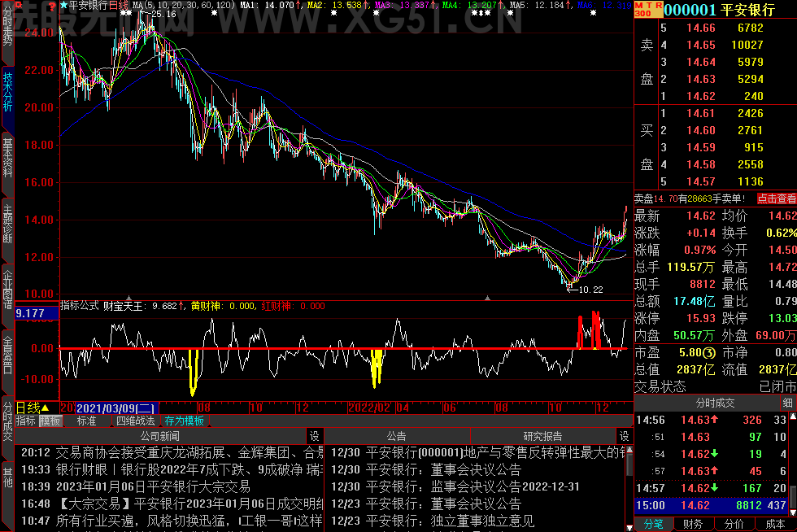
Task: Click scroll-down arrow of announcements list
Action: 629,528
